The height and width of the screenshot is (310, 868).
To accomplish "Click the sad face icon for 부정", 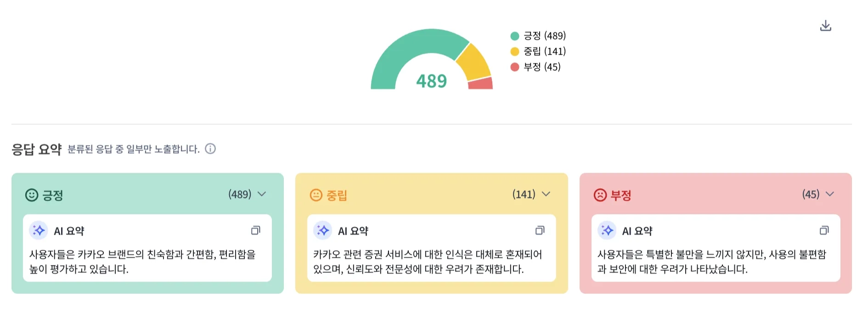I will coord(600,195).
